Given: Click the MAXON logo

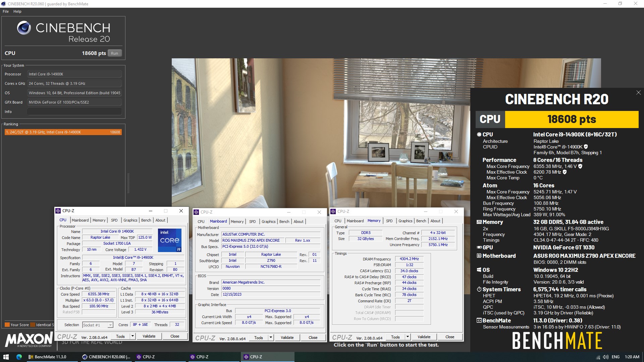Looking at the screenshot, I should [x=29, y=340].
